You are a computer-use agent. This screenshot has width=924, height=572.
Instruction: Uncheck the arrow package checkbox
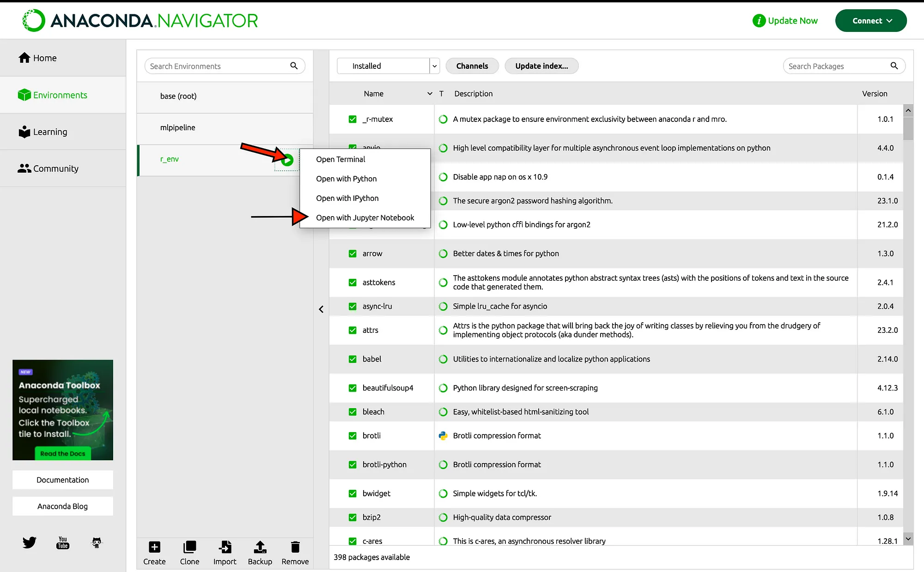pyautogui.click(x=353, y=253)
